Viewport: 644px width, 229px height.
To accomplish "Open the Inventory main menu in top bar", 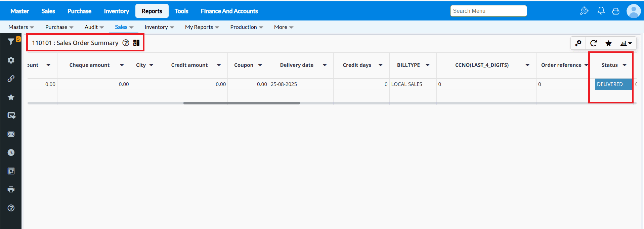I will coord(116,11).
